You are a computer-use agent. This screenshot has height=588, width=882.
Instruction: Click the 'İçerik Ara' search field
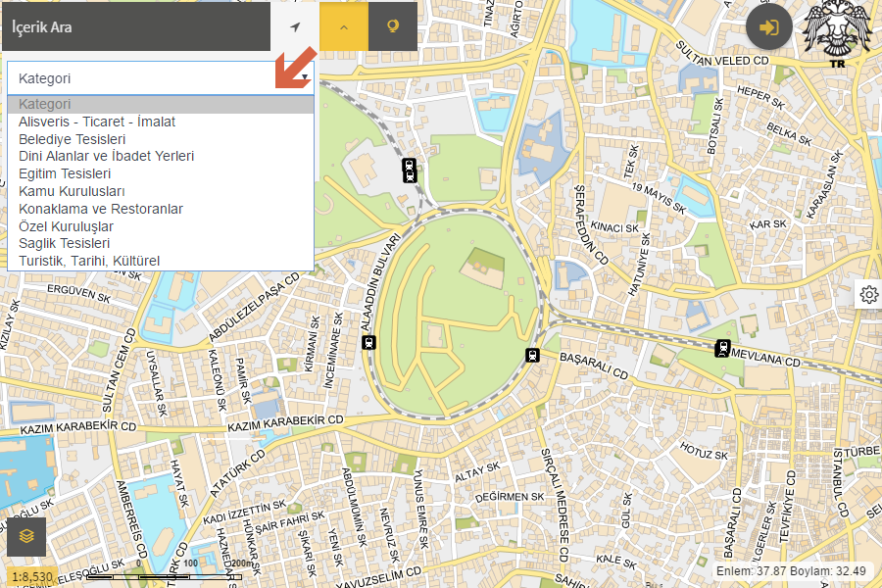pyautogui.click(x=137, y=27)
